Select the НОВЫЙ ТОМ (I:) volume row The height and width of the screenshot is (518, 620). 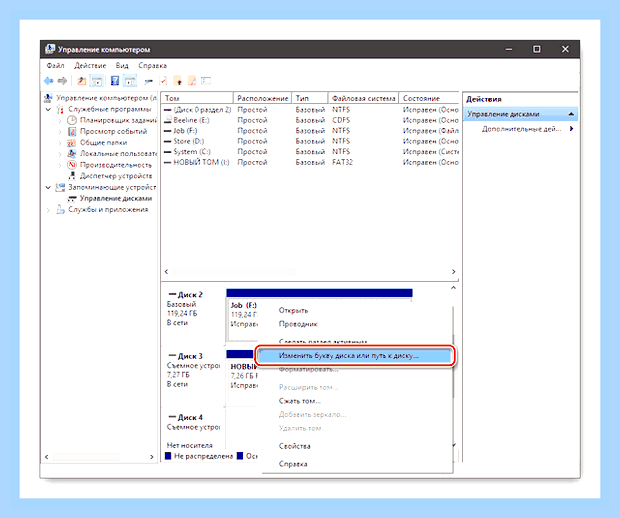(x=311, y=162)
